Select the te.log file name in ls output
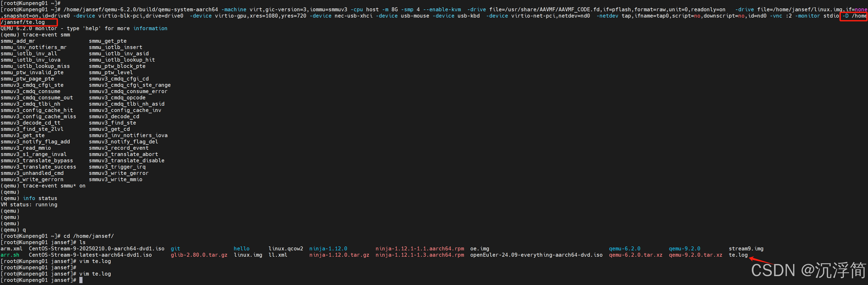This screenshot has width=868, height=285. (738, 255)
